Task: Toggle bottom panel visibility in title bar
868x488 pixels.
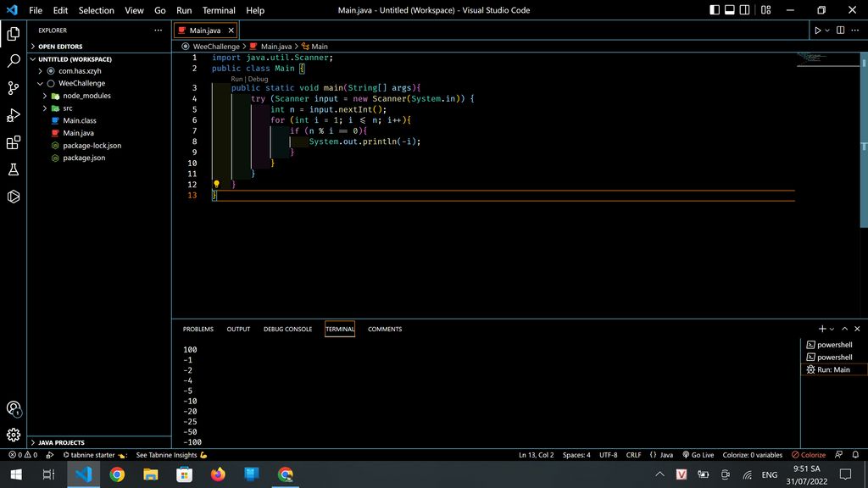Action: (x=730, y=10)
